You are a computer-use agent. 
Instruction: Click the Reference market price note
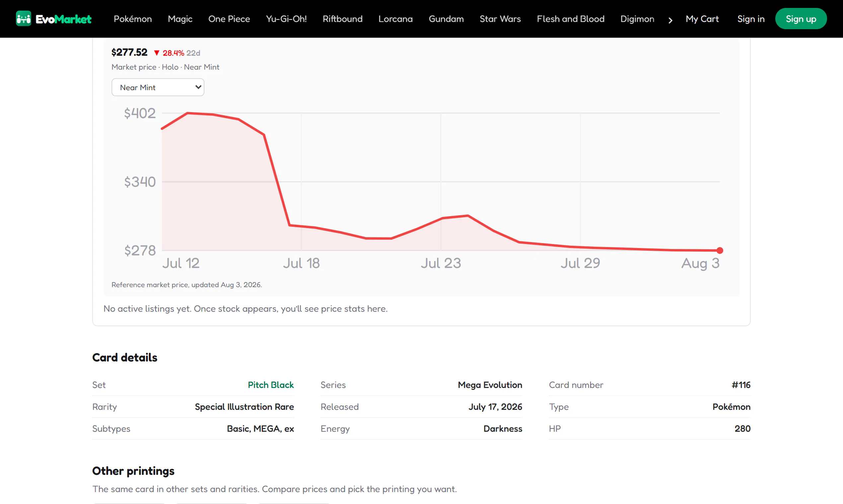point(187,284)
